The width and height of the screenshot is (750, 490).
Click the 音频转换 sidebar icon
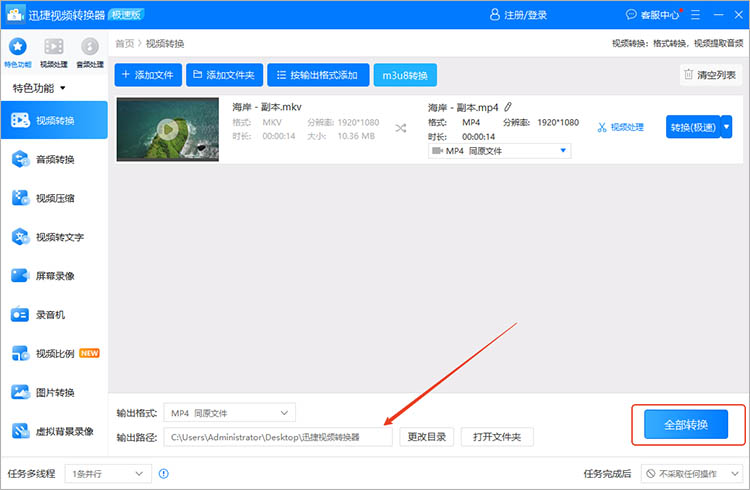pos(20,159)
